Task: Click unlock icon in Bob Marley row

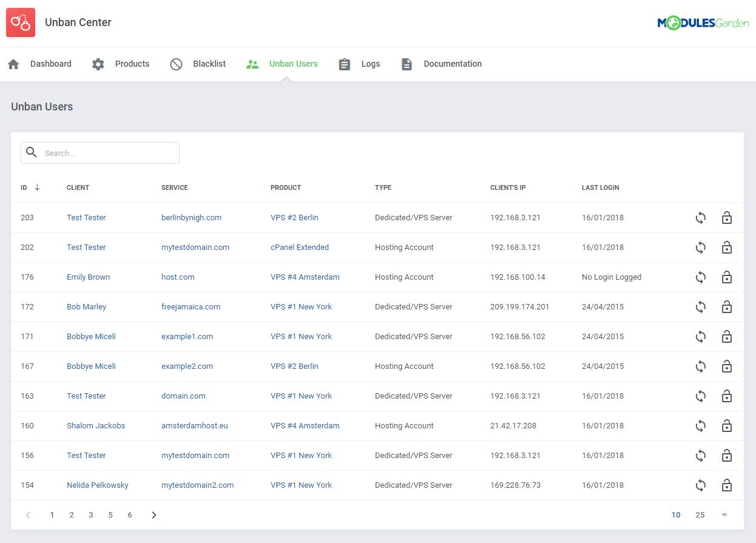Action: [726, 307]
